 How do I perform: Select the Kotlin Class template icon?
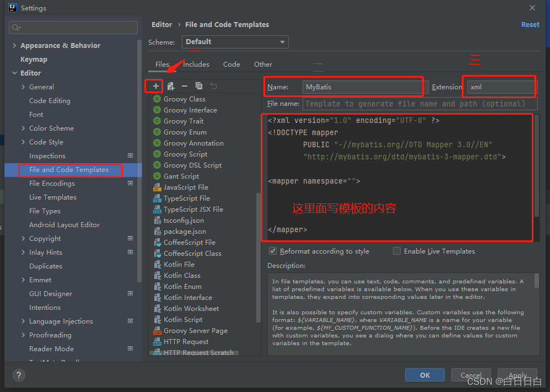(x=157, y=275)
